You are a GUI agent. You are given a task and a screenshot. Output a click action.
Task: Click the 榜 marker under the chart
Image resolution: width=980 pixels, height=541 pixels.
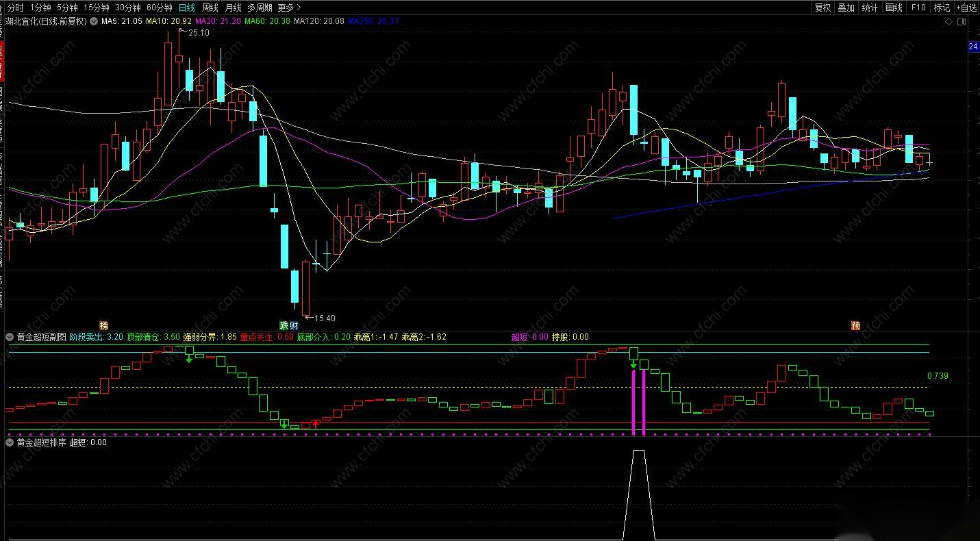(104, 325)
